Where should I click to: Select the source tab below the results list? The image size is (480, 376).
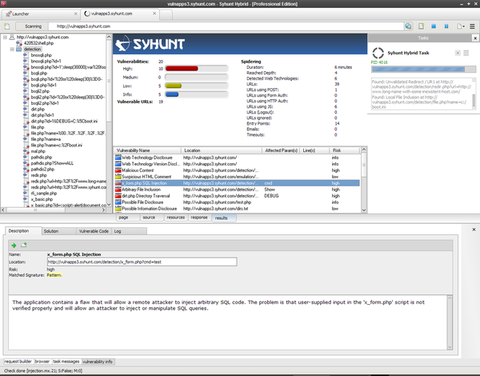pyautogui.click(x=149, y=217)
